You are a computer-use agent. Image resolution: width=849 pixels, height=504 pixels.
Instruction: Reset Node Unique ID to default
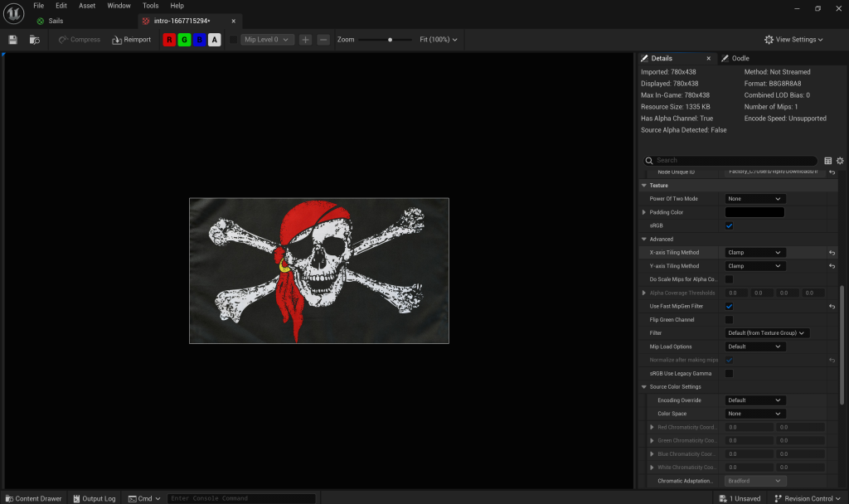832,172
